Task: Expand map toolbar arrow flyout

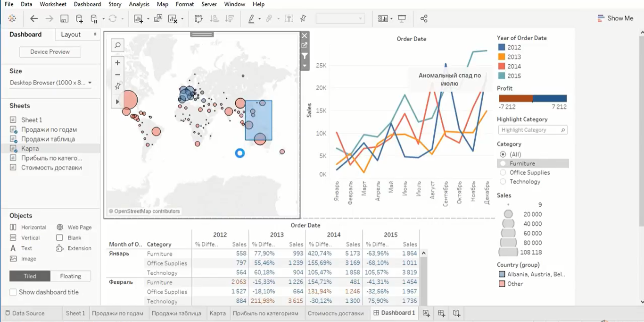Action: click(x=117, y=102)
